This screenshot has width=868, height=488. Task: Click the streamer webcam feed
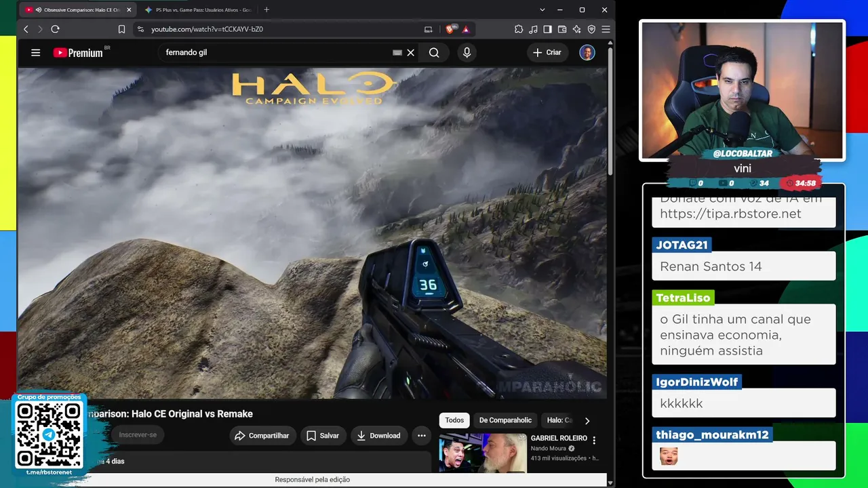coord(742,89)
